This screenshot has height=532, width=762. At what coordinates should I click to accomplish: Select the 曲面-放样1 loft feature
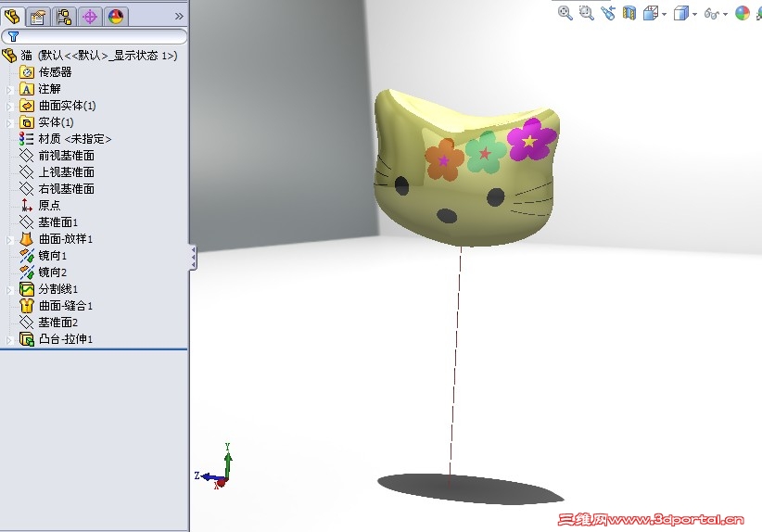tap(57, 239)
